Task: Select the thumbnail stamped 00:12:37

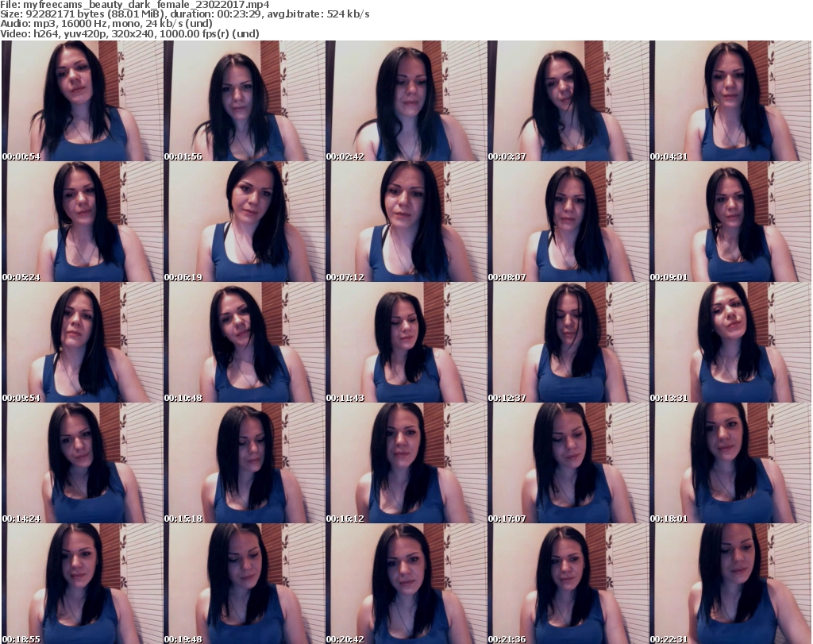Action: coord(568,342)
